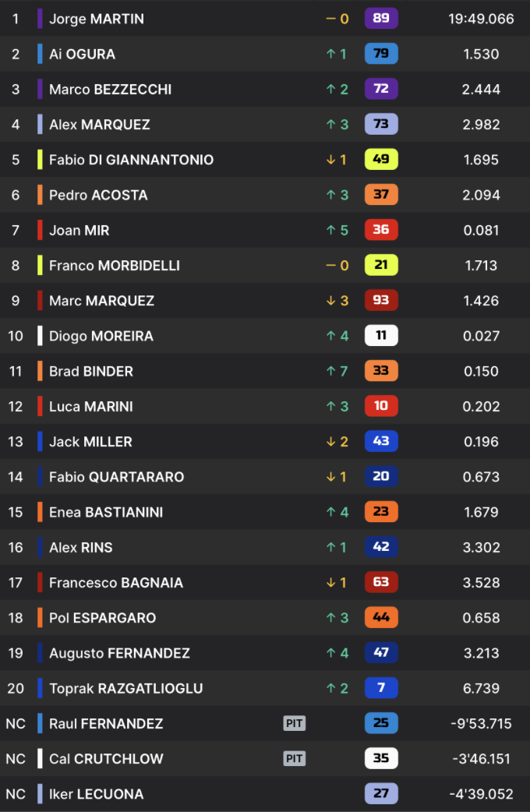Click the down arrow 3 for Marc MARQUEZ
Screen dimensions: 530x812
(x=337, y=300)
